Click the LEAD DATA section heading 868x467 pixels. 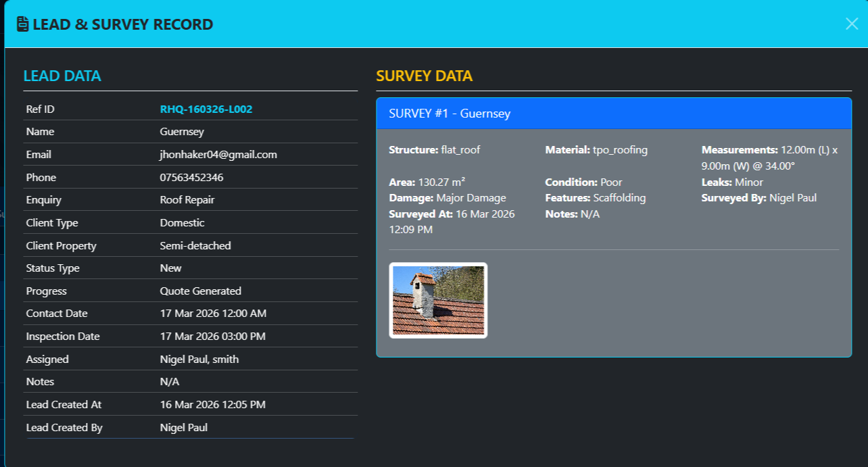point(62,76)
